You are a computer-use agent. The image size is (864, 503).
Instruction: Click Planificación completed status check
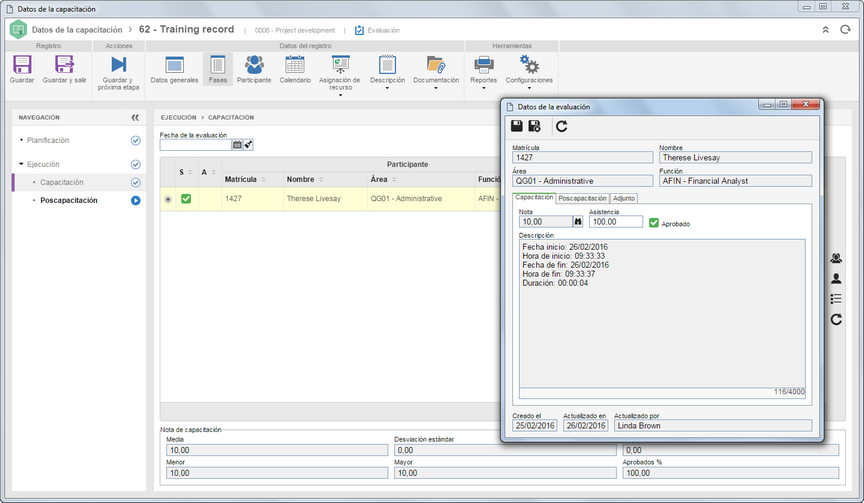(136, 140)
